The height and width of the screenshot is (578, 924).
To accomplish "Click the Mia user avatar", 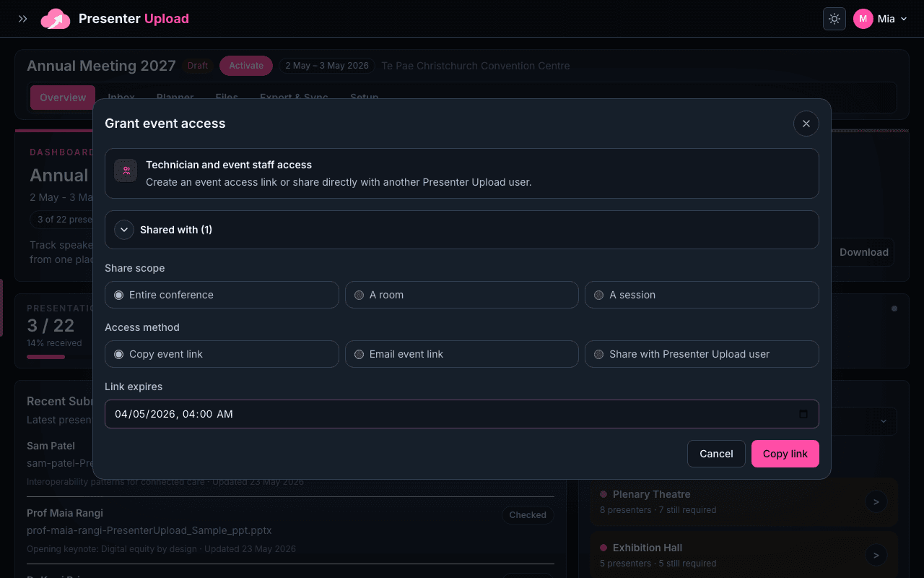I will [863, 19].
